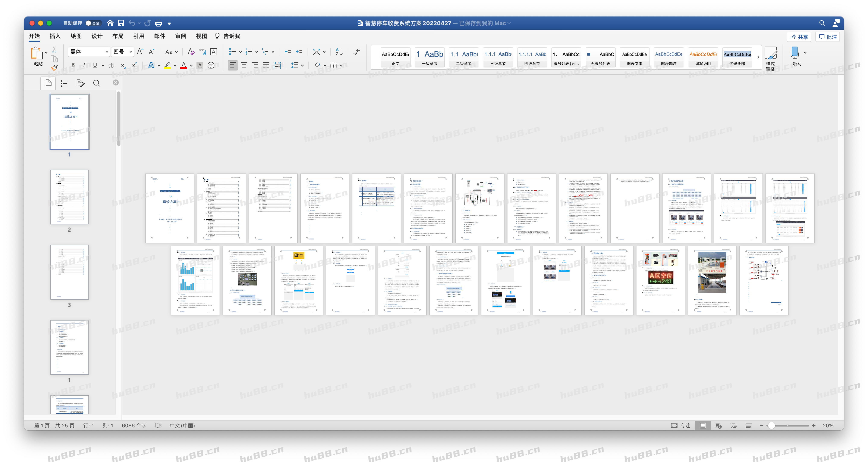
Task: Open the font size dropdown showing 四号
Action: pyautogui.click(x=122, y=51)
